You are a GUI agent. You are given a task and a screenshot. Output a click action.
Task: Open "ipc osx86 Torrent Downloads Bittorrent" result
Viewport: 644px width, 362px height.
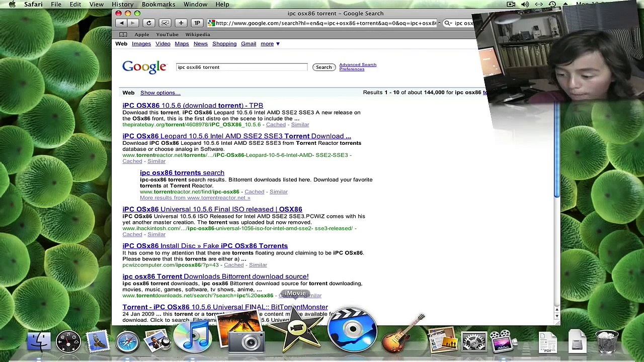pos(215,277)
